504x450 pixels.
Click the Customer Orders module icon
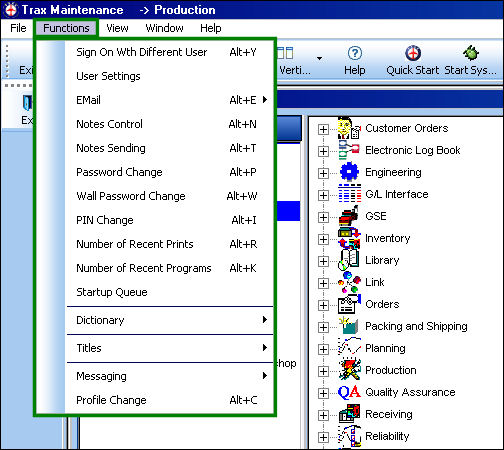(x=349, y=128)
